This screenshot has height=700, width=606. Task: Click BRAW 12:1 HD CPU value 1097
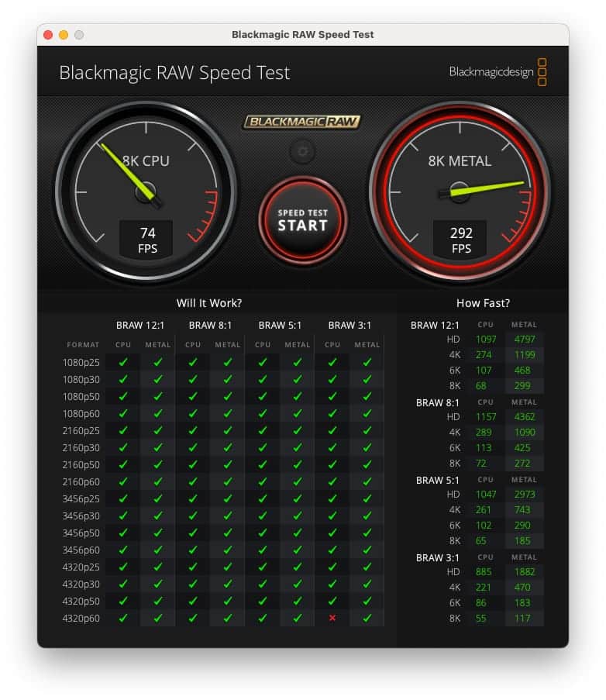pyautogui.click(x=486, y=340)
